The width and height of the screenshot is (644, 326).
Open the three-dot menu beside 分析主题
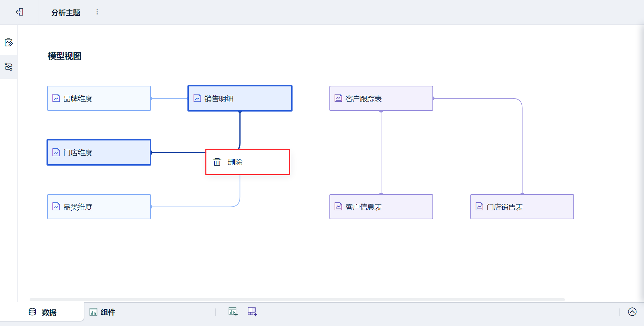point(97,12)
